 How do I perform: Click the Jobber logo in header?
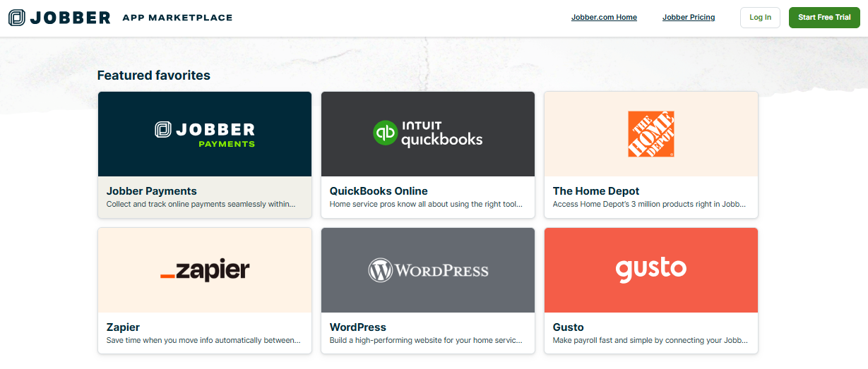point(59,18)
